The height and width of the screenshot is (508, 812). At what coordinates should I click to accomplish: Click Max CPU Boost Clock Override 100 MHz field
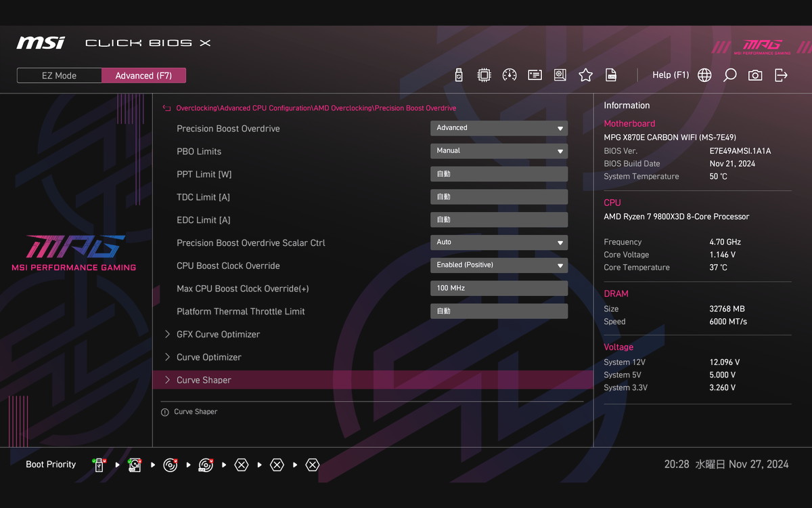[499, 289]
